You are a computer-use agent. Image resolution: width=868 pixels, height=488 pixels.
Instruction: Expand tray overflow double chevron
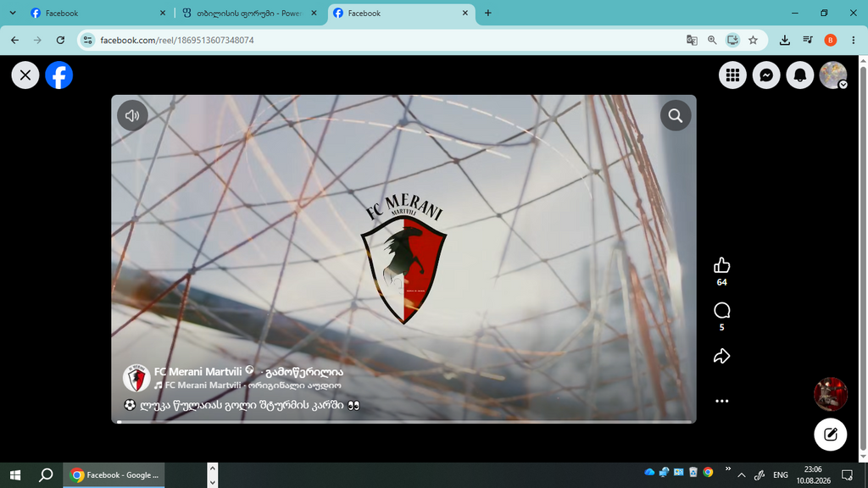pos(727,469)
